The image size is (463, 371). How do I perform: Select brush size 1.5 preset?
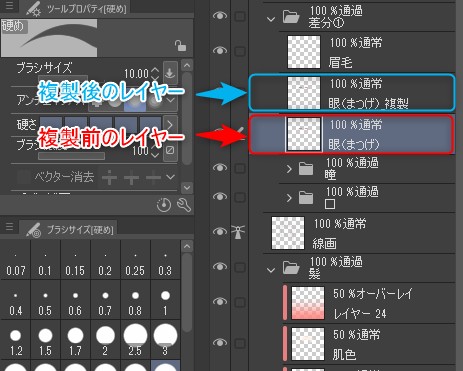click(45, 340)
